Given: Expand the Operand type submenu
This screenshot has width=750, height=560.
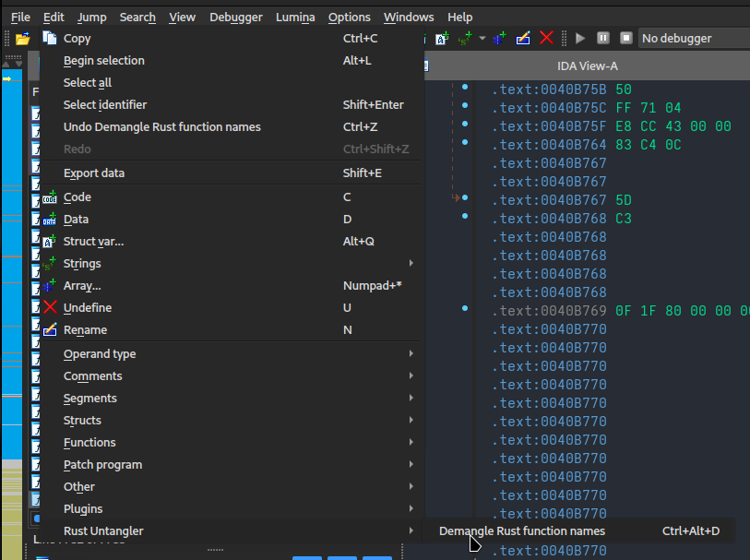Looking at the screenshot, I should pos(411,353).
